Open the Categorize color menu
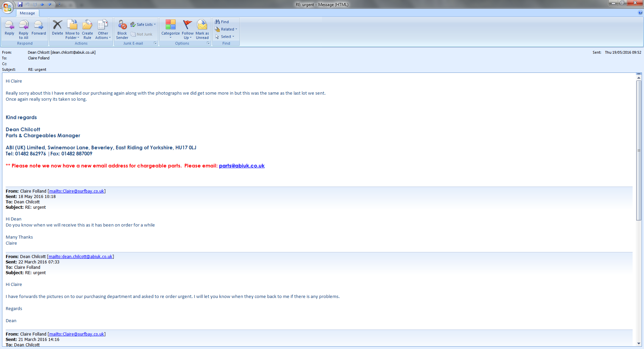 (170, 30)
